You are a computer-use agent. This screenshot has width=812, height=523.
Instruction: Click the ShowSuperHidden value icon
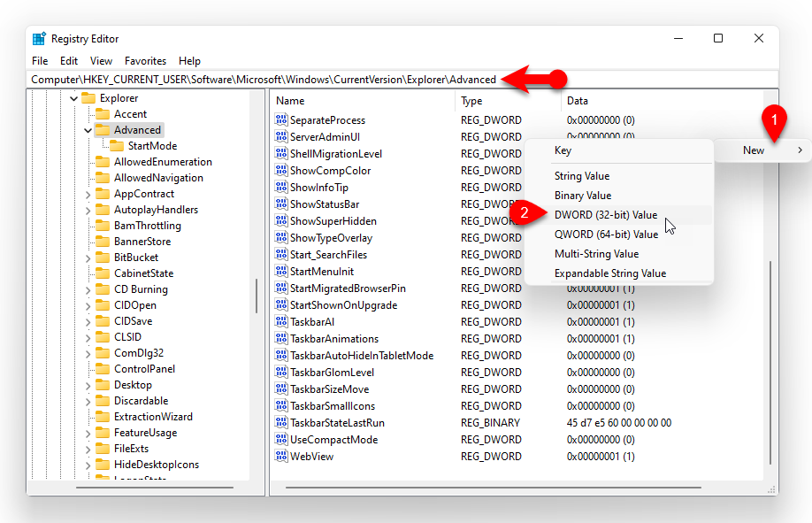click(x=281, y=221)
